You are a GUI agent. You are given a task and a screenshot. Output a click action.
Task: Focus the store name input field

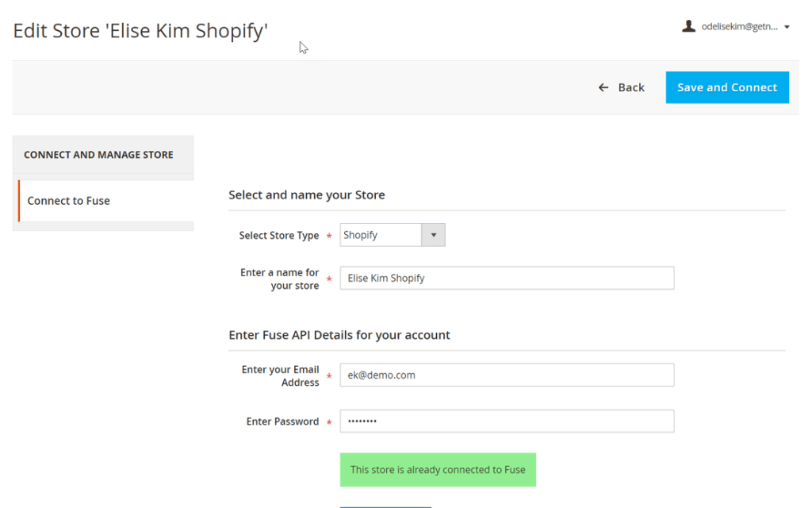507,278
